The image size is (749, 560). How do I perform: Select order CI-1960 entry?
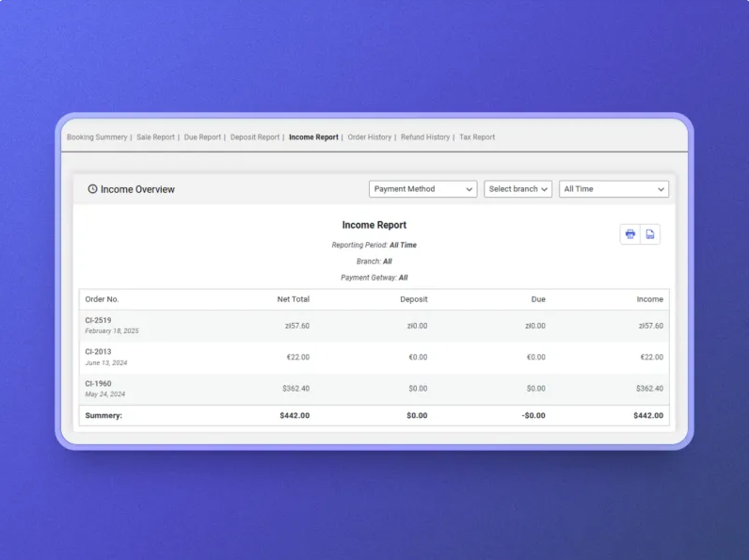[x=98, y=384]
